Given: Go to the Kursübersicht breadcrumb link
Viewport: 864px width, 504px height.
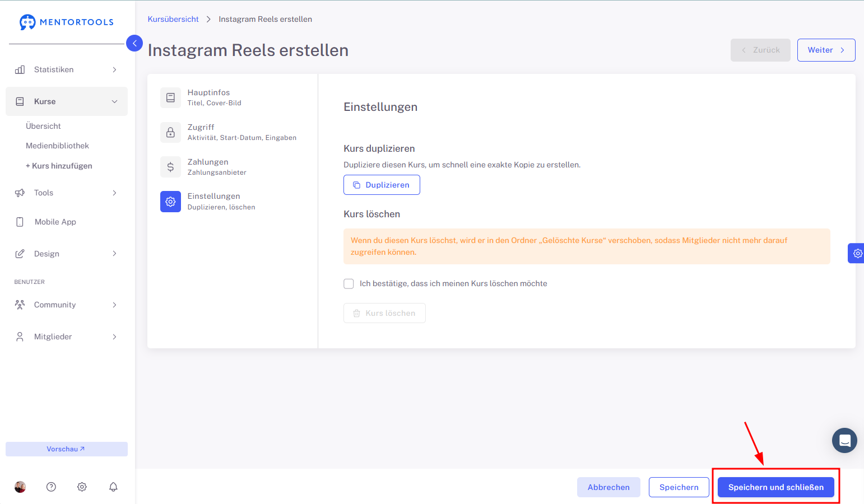Looking at the screenshot, I should click(173, 19).
